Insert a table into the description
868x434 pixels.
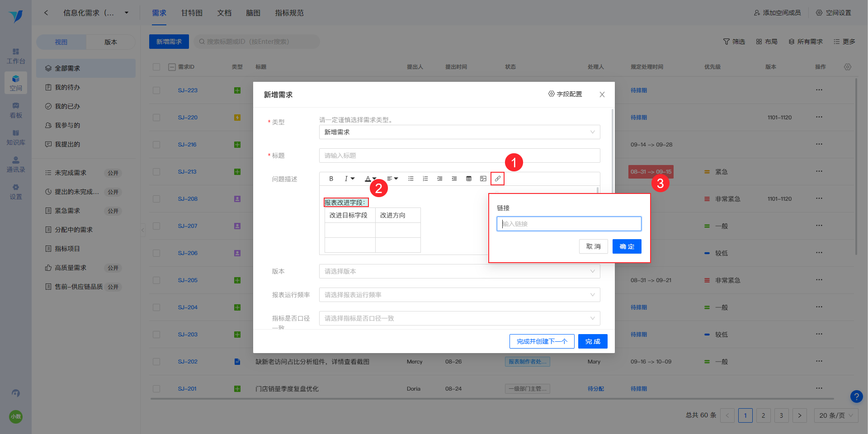[x=469, y=179]
